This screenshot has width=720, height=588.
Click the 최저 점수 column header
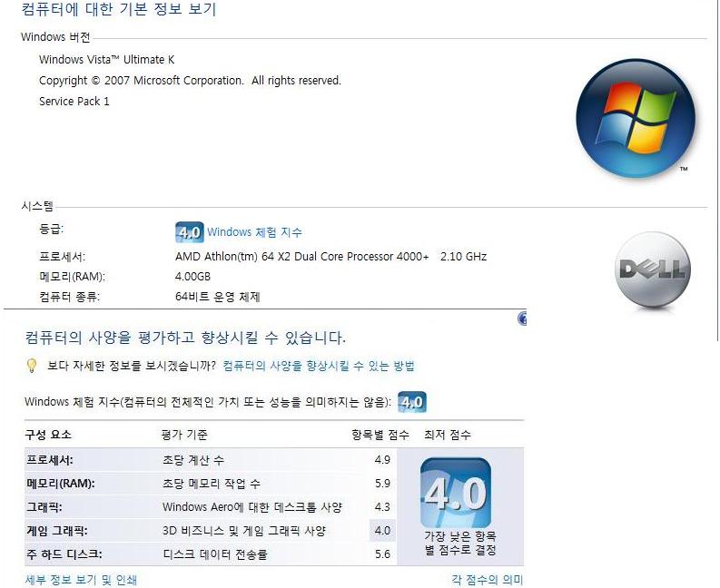(x=448, y=435)
